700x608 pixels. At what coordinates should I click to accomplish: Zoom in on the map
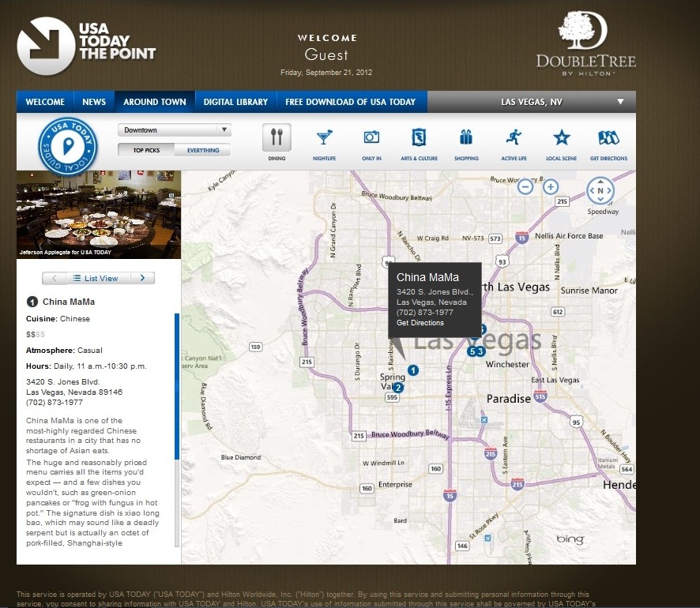tap(551, 187)
